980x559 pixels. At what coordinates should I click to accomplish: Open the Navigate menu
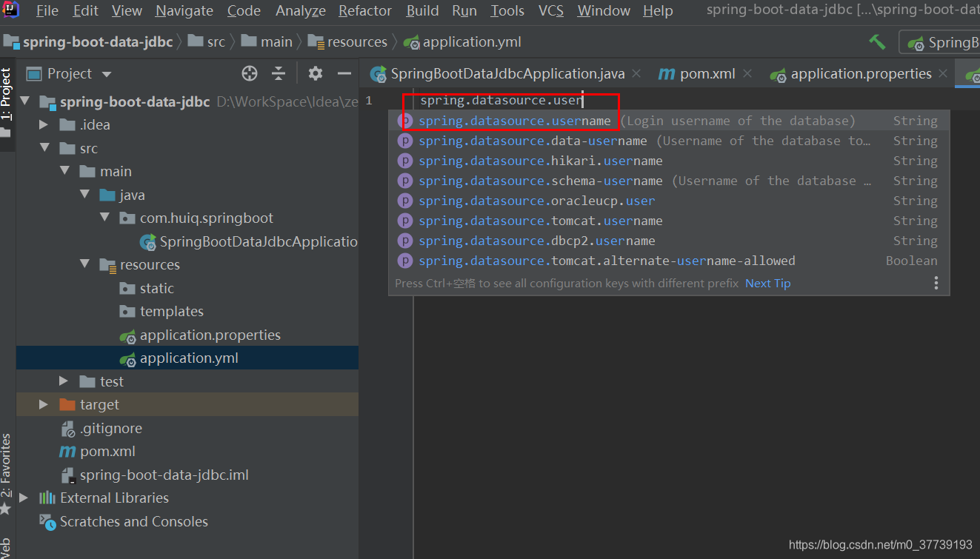(x=184, y=10)
